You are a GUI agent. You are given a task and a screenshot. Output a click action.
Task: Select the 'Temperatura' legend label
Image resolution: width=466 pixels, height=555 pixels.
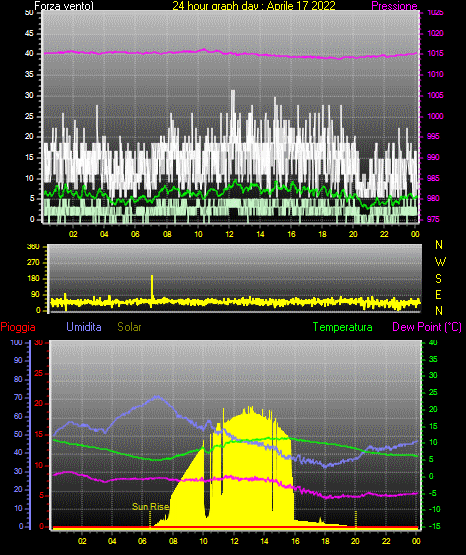pos(343,327)
